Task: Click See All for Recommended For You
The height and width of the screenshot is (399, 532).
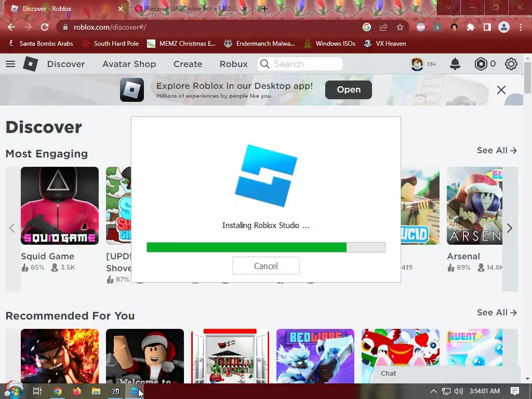Action: pyautogui.click(x=497, y=312)
